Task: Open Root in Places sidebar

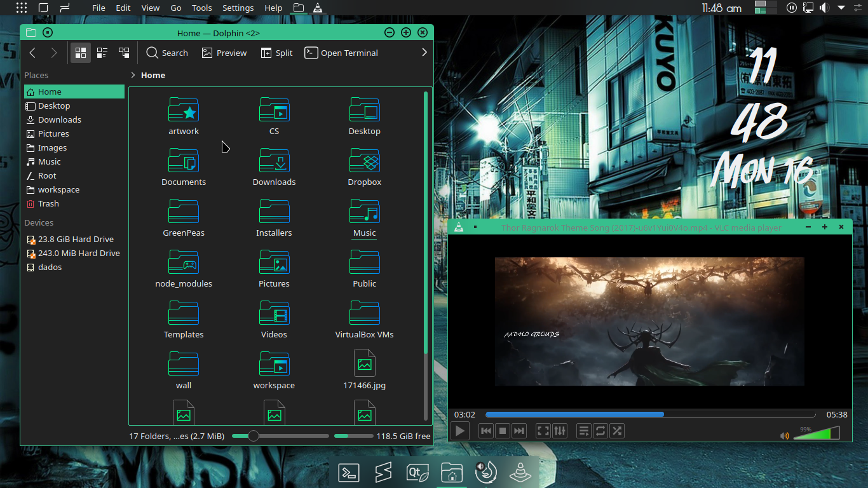Action: click(74, 175)
